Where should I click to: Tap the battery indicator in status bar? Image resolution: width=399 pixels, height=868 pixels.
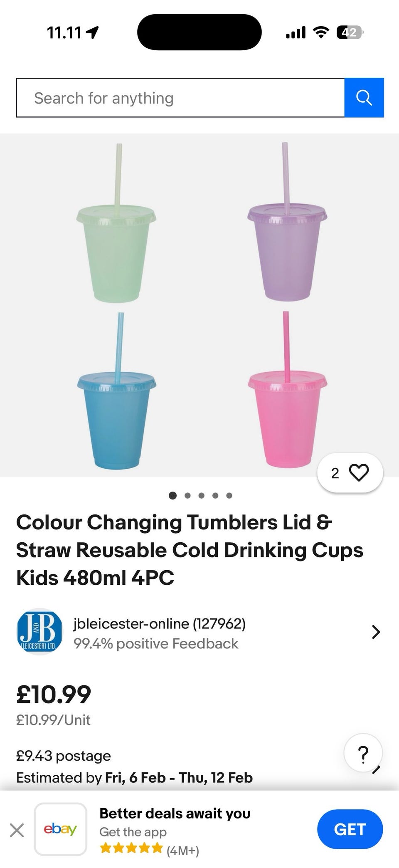coord(350,32)
